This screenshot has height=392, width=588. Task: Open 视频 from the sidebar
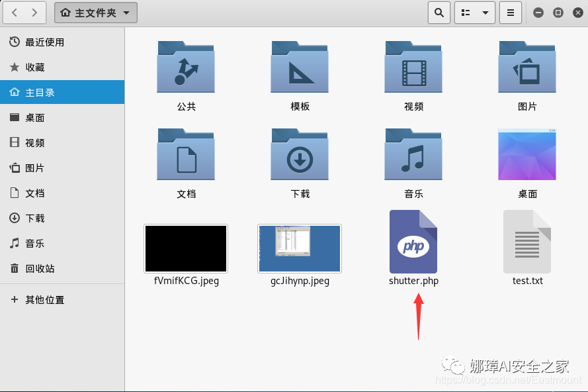tap(62, 142)
